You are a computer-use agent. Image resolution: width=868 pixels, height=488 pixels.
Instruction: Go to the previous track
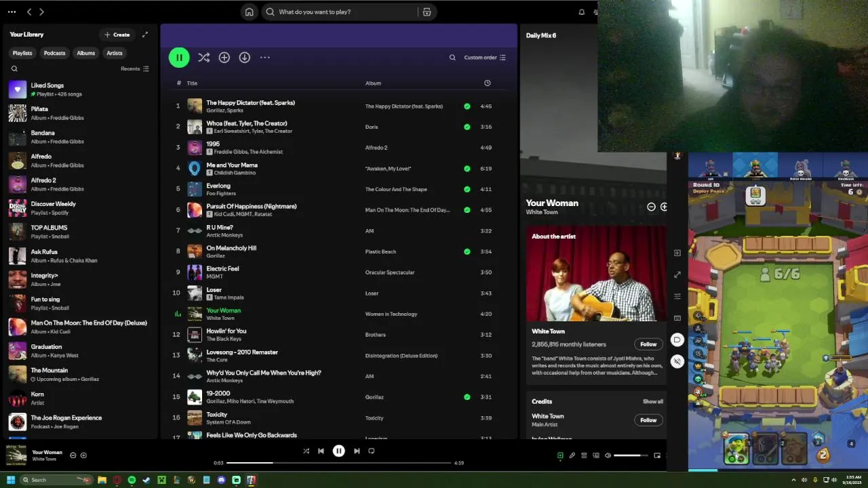click(321, 451)
